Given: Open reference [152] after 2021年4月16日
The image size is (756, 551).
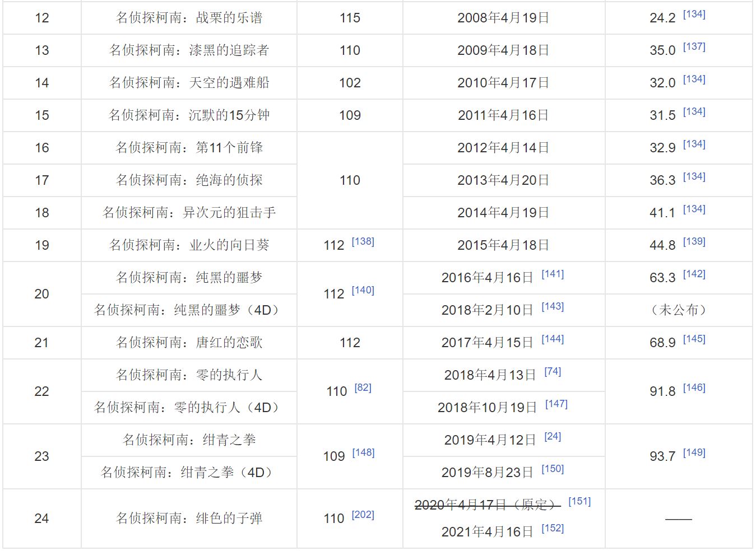Looking at the screenshot, I should [x=553, y=529].
